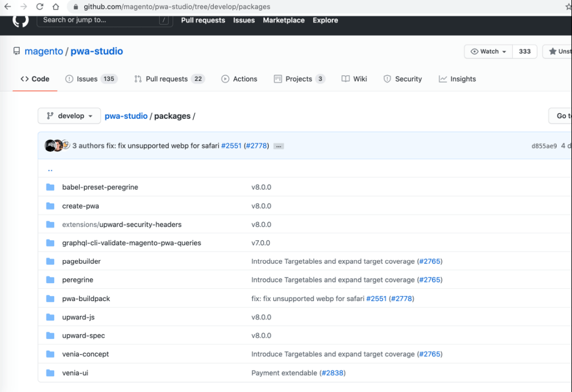Open Issues in top navigation bar
The height and width of the screenshot is (392, 572).
pyautogui.click(x=244, y=21)
